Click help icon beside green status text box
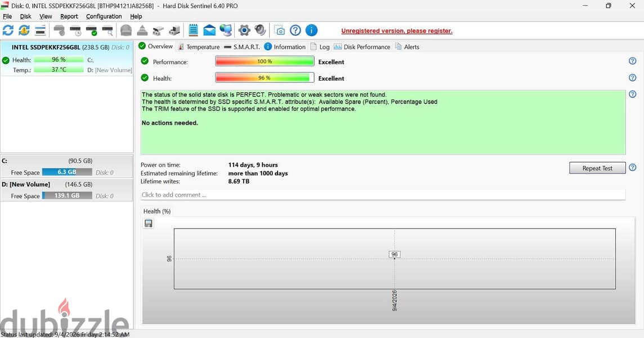This screenshot has height=338, width=644. 633,94
